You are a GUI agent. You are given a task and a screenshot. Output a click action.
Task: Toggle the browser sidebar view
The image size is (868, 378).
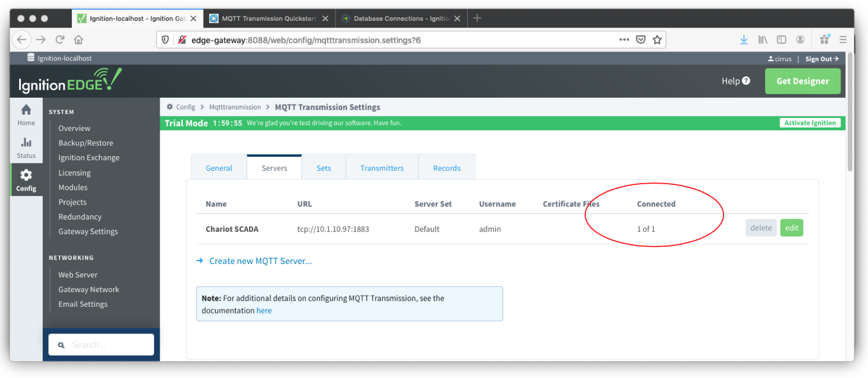click(781, 40)
